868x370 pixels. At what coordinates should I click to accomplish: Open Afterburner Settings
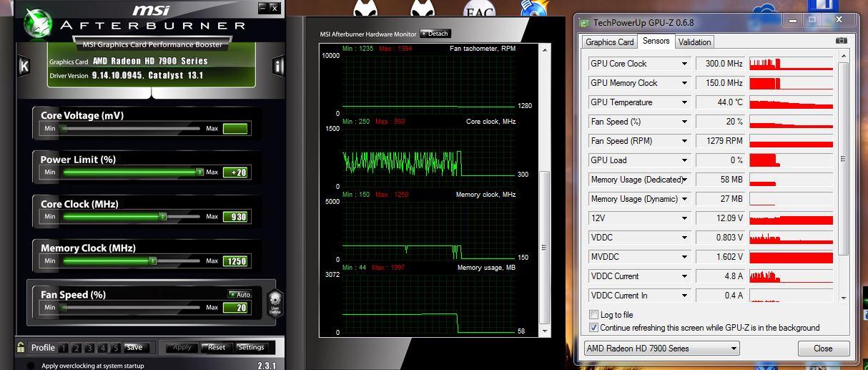tap(251, 348)
